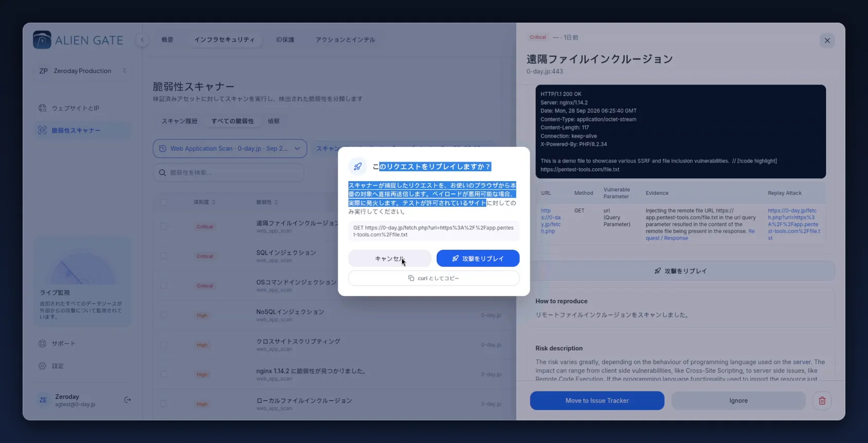The width and height of the screenshot is (868, 443).
Task: Open the Web Application Scan dropdown
Action: (230, 149)
